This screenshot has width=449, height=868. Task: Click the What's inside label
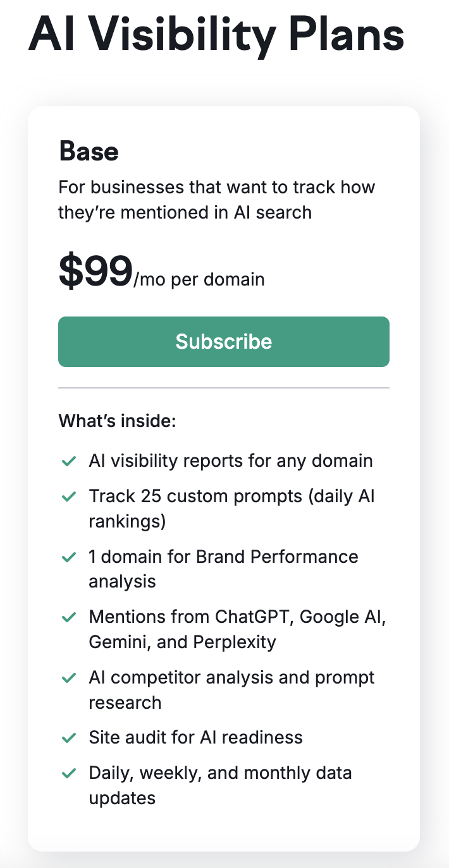pyautogui.click(x=117, y=421)
